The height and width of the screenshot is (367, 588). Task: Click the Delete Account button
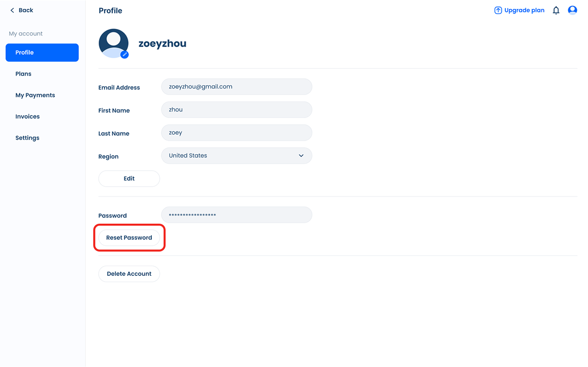click(x=129, y=274)
